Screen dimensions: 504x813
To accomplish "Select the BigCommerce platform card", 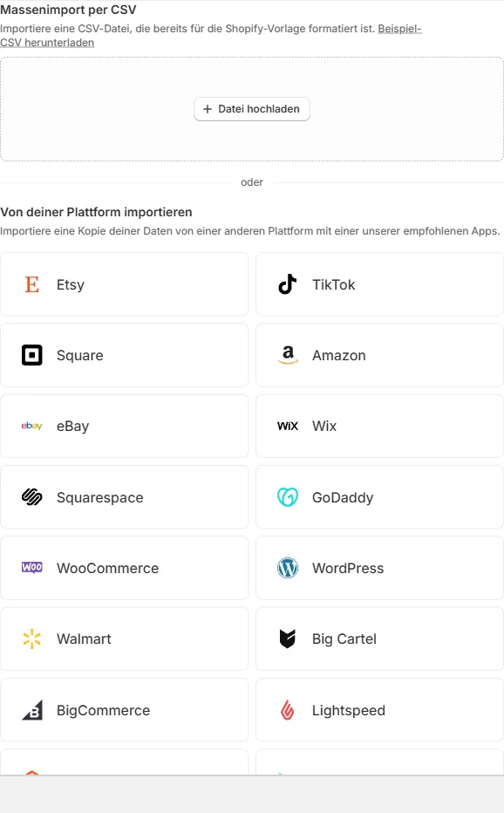I will pyautogui.click(x=125, y=710).
